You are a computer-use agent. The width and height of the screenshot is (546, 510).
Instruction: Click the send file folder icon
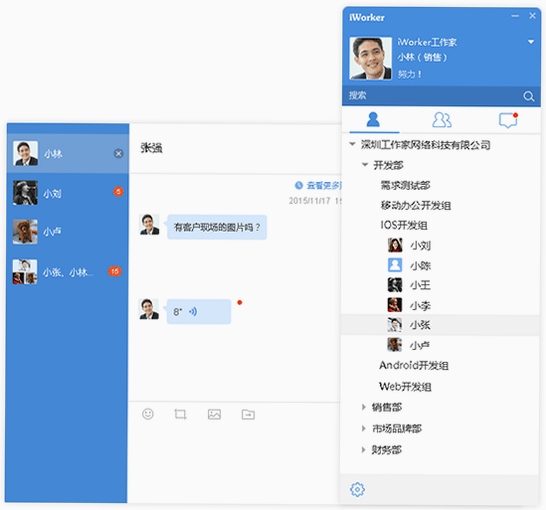(248, 414)
